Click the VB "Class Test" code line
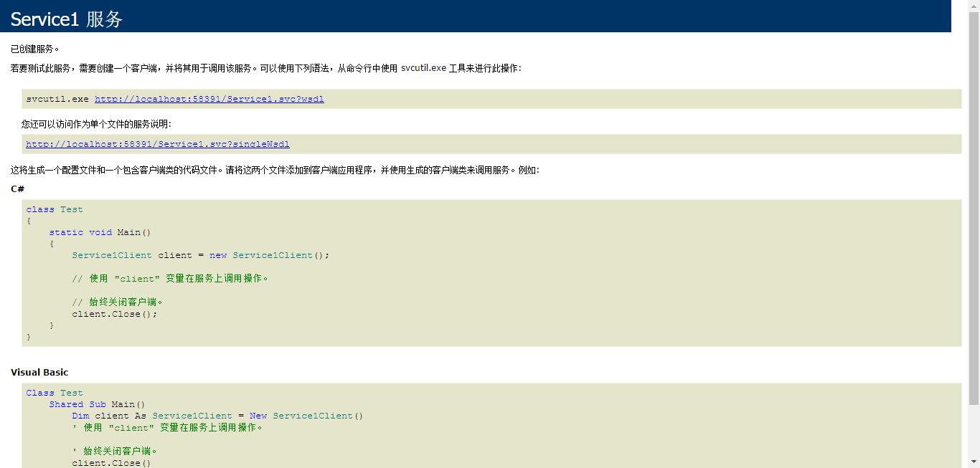The height and width of the screenshot is (468, 980). pos(55,393)
